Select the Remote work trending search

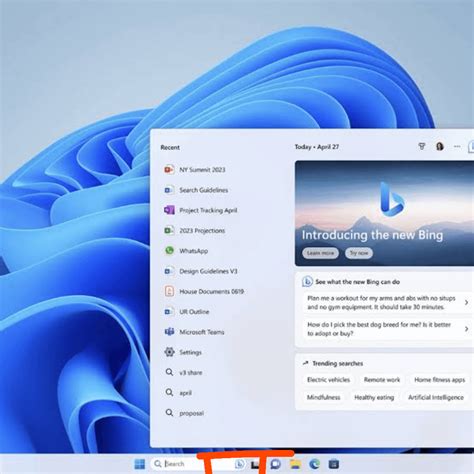tap(382, 380)
